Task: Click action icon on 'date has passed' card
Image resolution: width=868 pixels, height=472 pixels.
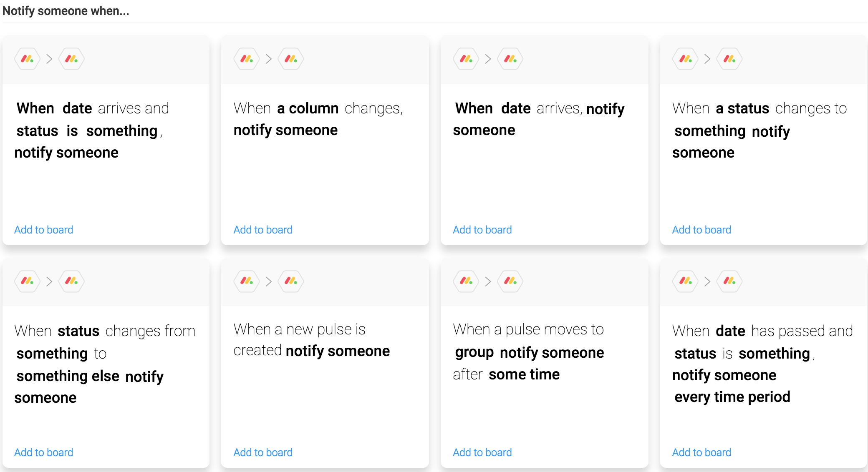Action: click(729, 281)
